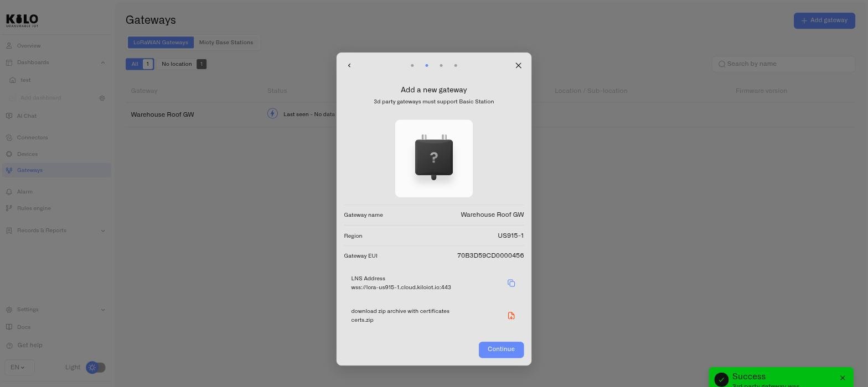Viewport: 868px width, 387px height.
Task: Select the No location filter
Action: click(x=182, y=64)
